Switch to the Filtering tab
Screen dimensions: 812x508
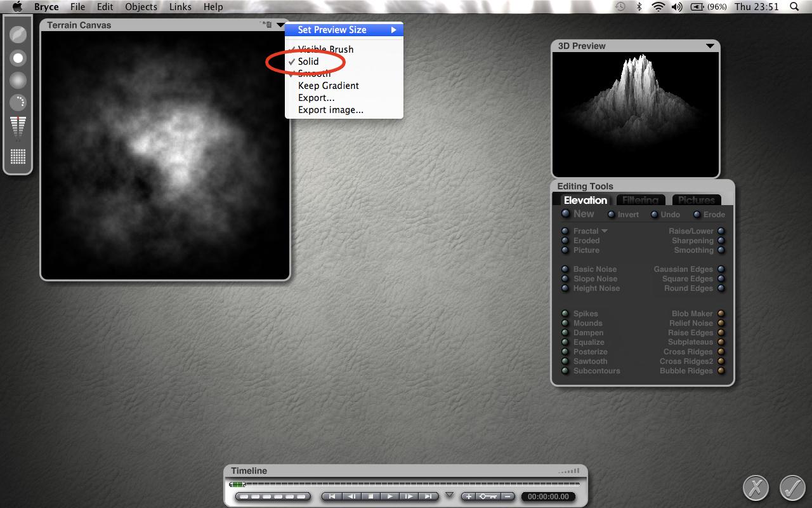pyautogui.click(x=641, y=200)
